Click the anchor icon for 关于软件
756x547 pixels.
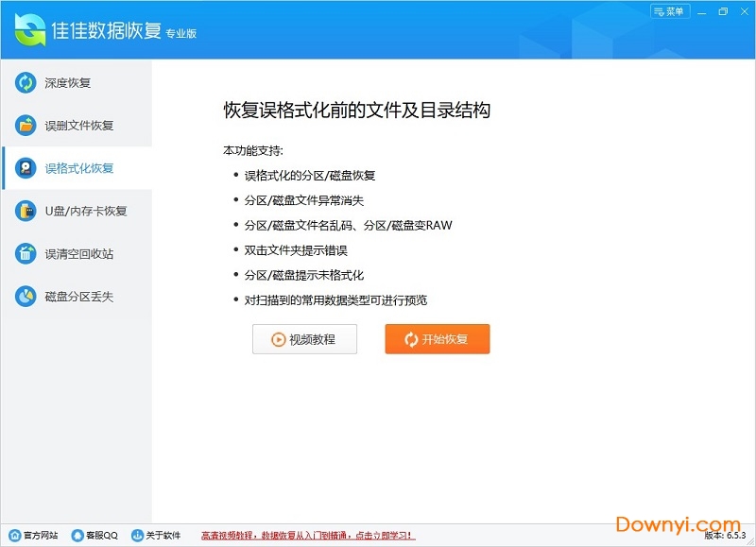coord(137,535)
